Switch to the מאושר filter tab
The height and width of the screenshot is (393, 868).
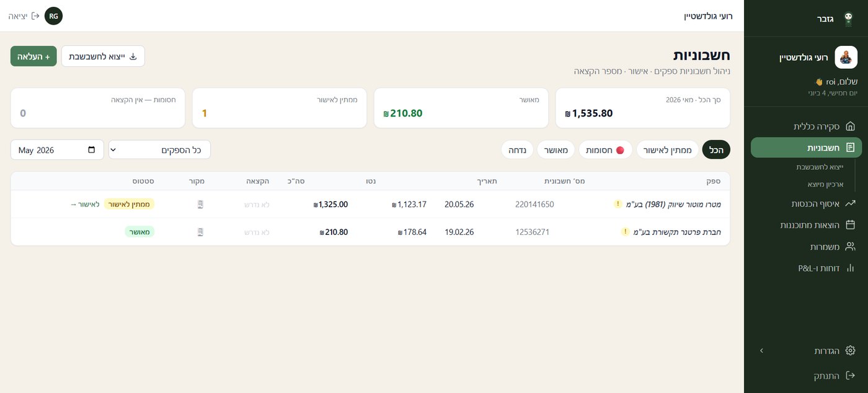557,149
